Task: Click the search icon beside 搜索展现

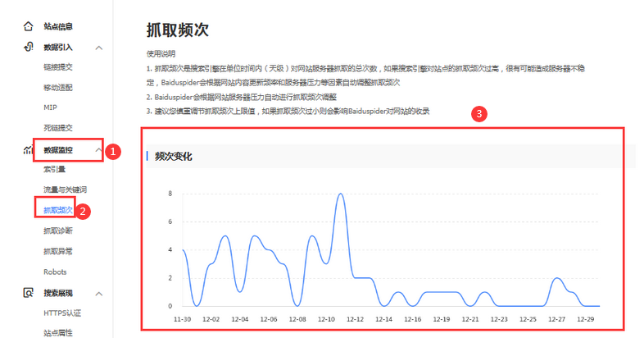Action: click(29, 293)
